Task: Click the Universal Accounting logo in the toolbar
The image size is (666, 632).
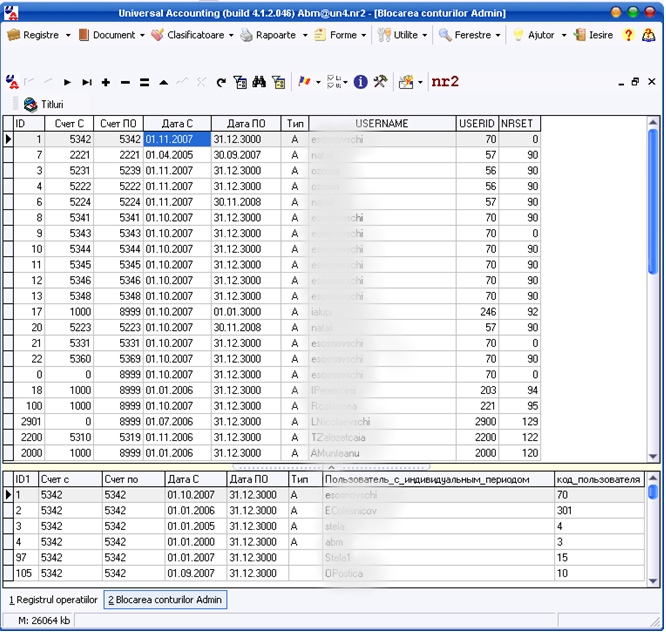Action: (x=12, y=82)
